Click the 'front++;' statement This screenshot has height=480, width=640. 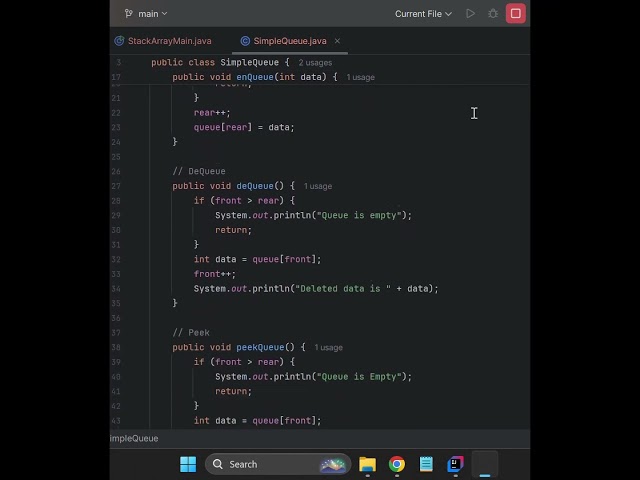point(215,274)
